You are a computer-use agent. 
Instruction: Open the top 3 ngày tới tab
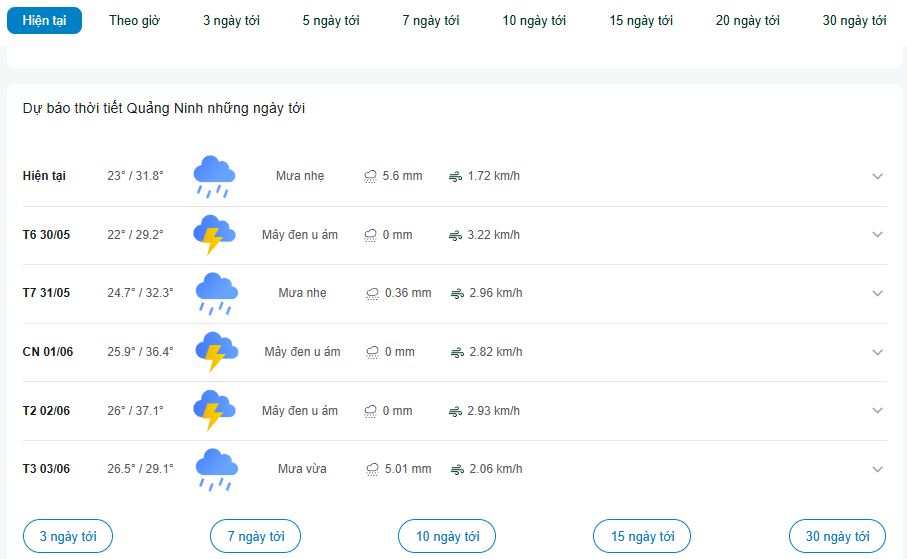coord(231,20)
